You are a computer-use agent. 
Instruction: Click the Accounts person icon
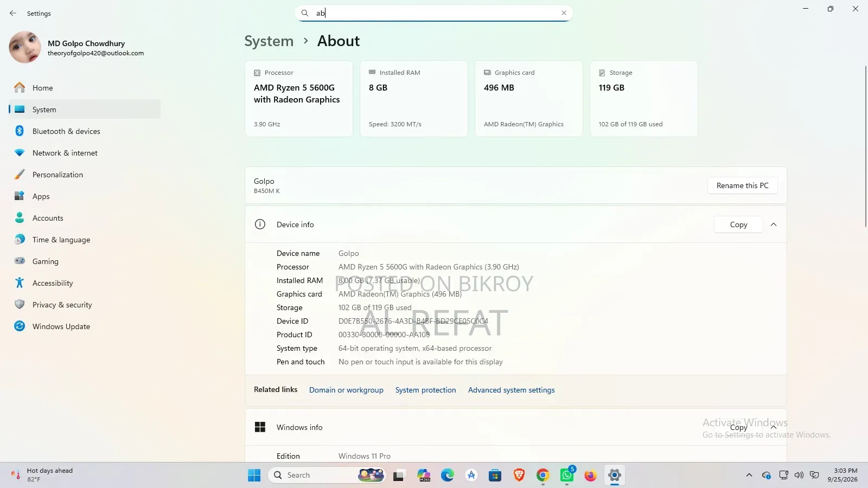(20, 218)
